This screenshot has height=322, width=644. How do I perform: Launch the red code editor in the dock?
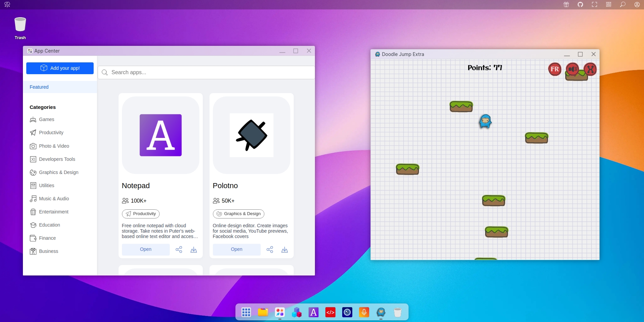pos(330,312)
